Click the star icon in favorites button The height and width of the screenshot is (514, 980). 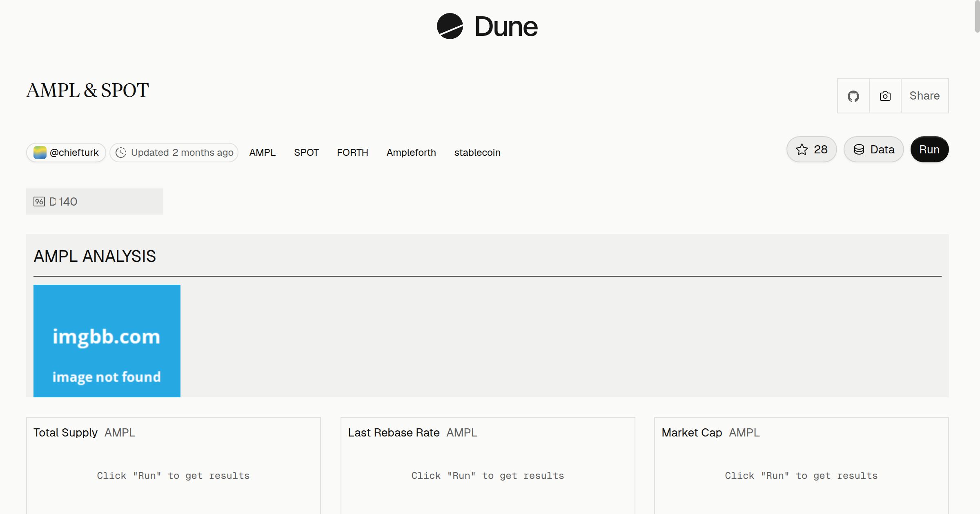[x=802, y=150]
